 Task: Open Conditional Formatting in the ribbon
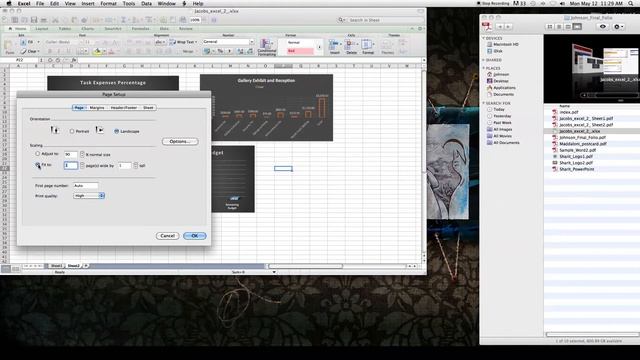(267, 47)
